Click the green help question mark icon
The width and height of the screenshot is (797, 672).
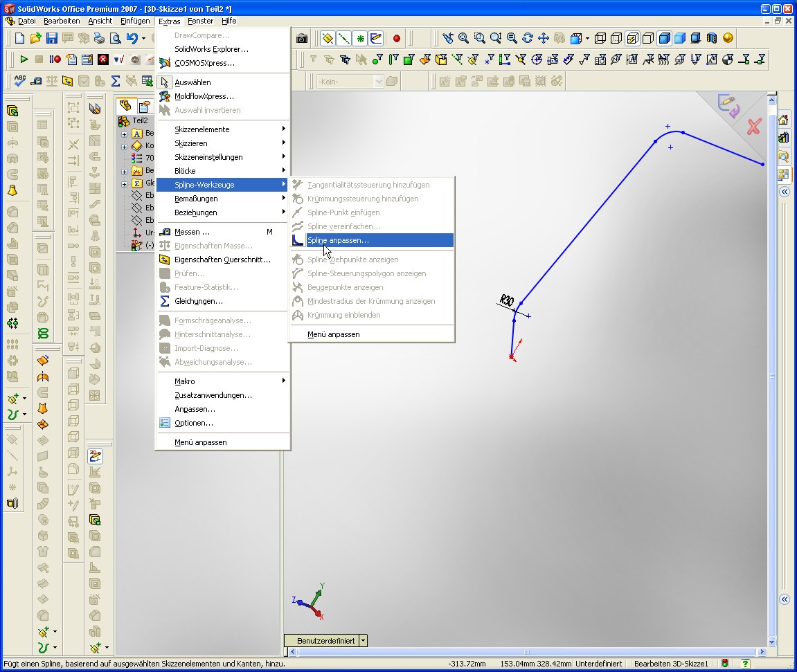click(745, 664)
